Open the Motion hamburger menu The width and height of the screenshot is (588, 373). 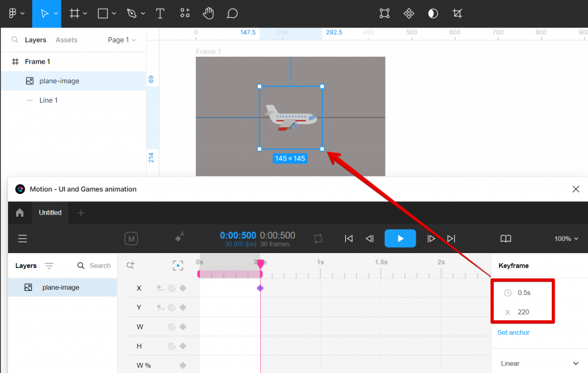pyautogui.click(x=22, y=239)
